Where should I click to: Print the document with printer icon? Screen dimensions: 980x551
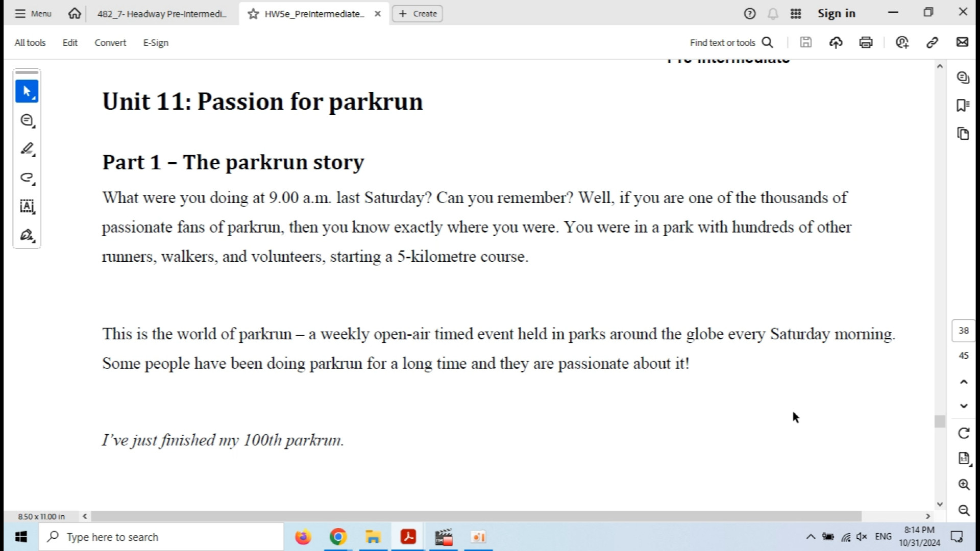(866, 42)
